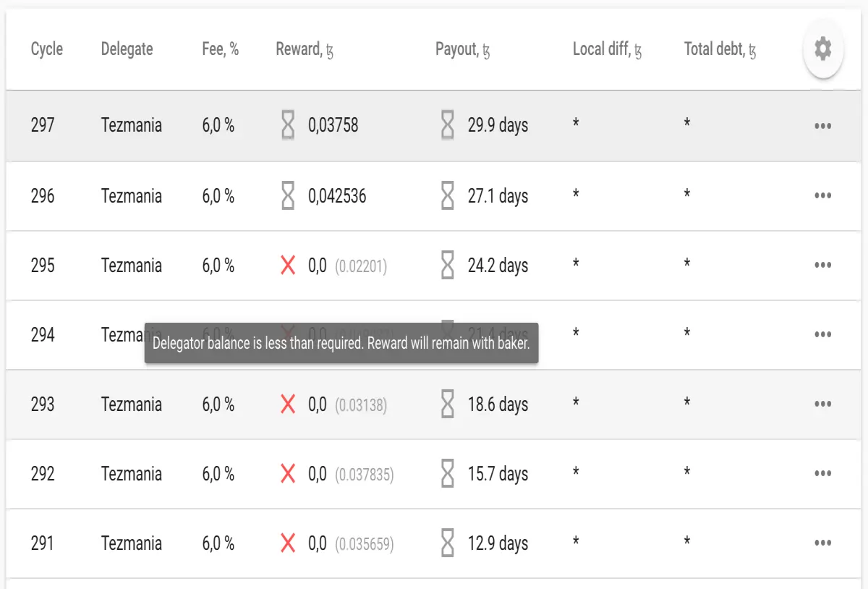The image size is (868, 589).
Task: Click reward value 0,042536
Action: (337, 195)
